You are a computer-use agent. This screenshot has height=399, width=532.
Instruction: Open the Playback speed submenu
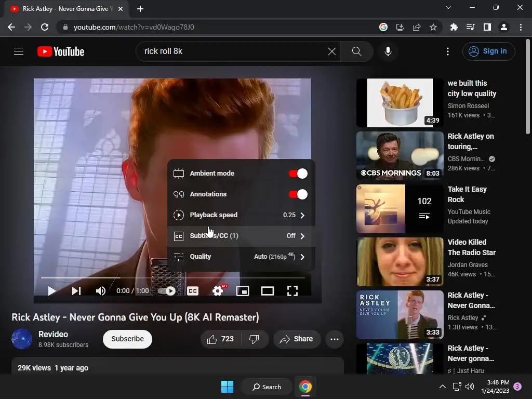pyautogui.click(x=241, y=215)
